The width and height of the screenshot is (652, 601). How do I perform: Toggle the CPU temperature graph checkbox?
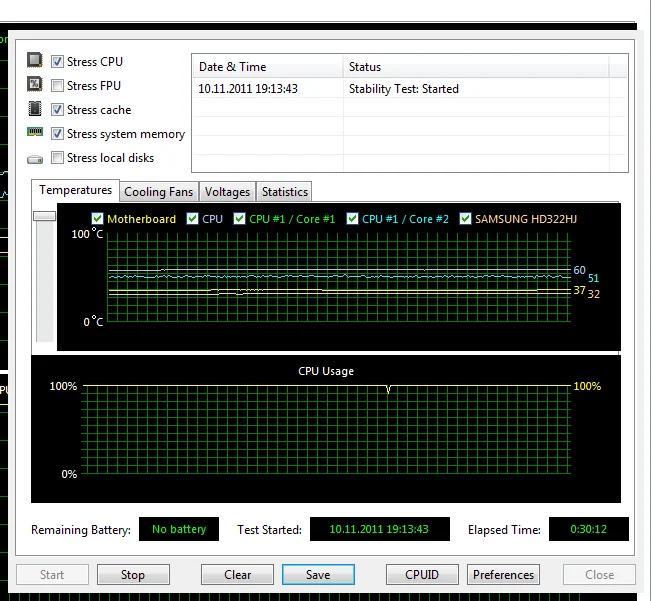click(x=192, y=219)
